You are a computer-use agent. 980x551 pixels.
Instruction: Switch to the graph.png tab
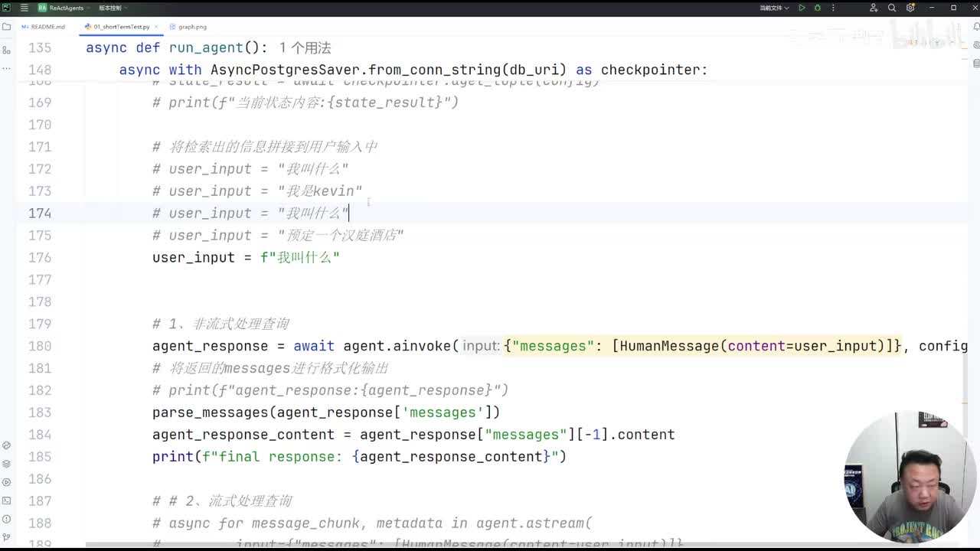pyautogui.click(x=188, y=27)
